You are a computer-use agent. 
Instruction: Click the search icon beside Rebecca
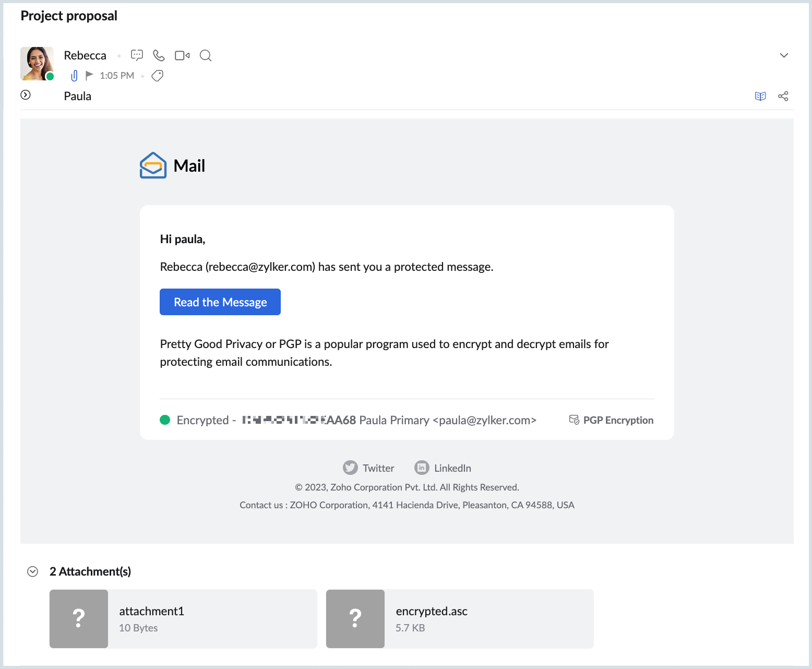[206, 55]
